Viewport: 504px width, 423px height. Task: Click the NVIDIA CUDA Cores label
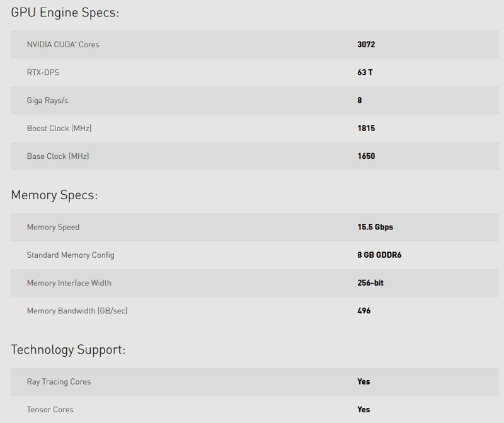pyautogui.click(x=63, y=45)
